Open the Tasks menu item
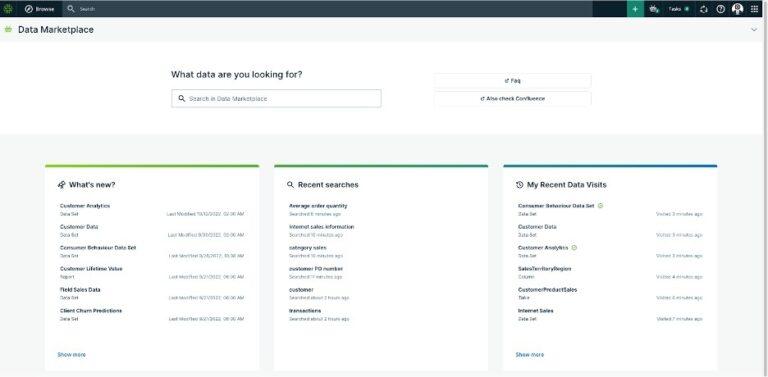The width and height of the screenshot is (768, 377). coord(678,9)
